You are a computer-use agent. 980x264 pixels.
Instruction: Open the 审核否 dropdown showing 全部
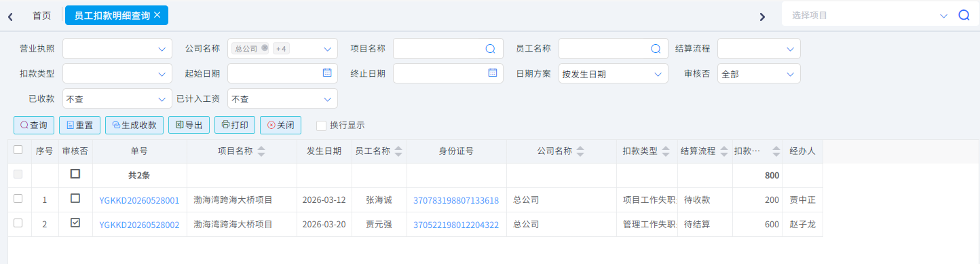759,73
